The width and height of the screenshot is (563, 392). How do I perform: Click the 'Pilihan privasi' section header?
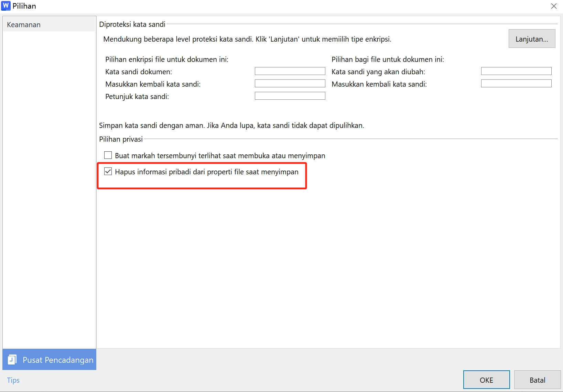[x=121, y=139]
